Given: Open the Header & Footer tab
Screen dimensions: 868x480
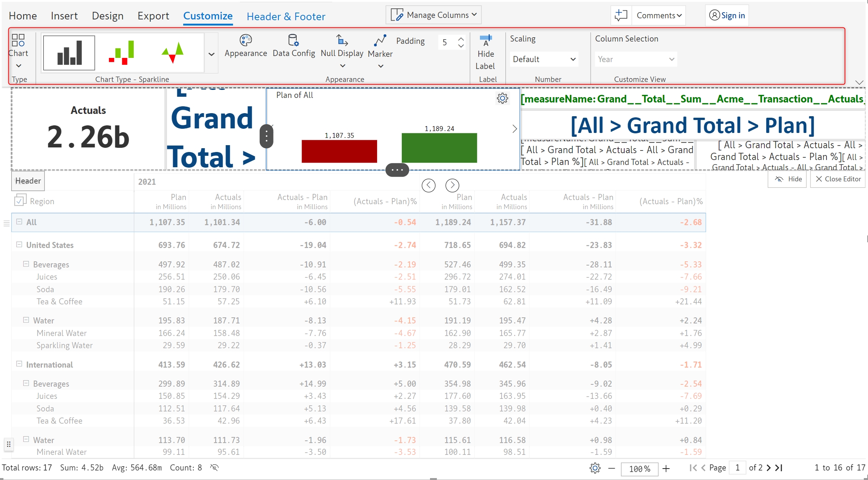Looking at the screenshot, I should coord(286,16).
